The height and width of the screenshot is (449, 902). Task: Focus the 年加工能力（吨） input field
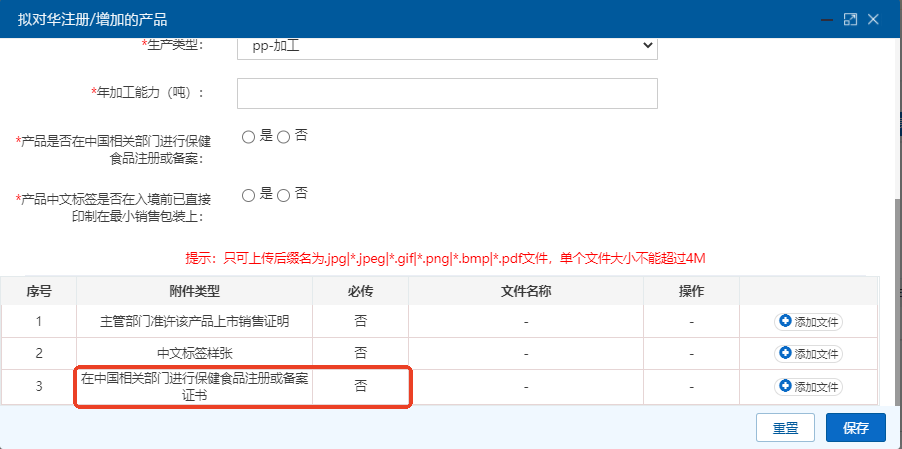(447, 93)
